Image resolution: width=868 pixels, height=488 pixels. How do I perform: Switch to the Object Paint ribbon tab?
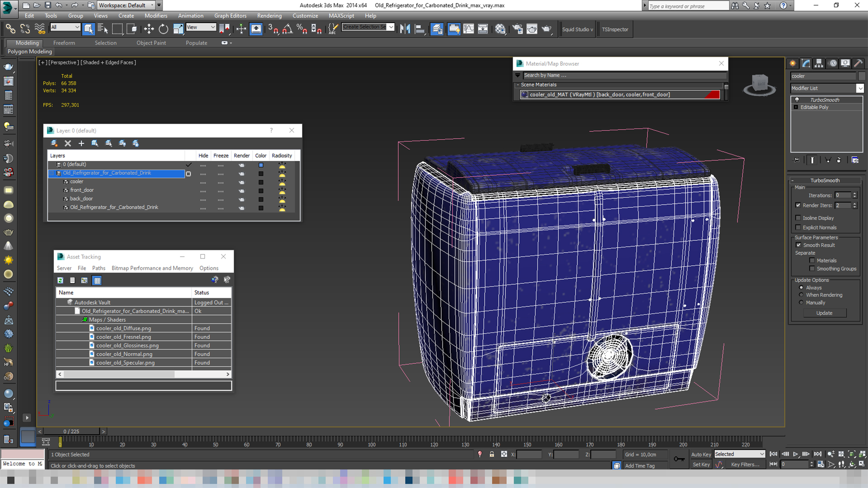[151, 43]
